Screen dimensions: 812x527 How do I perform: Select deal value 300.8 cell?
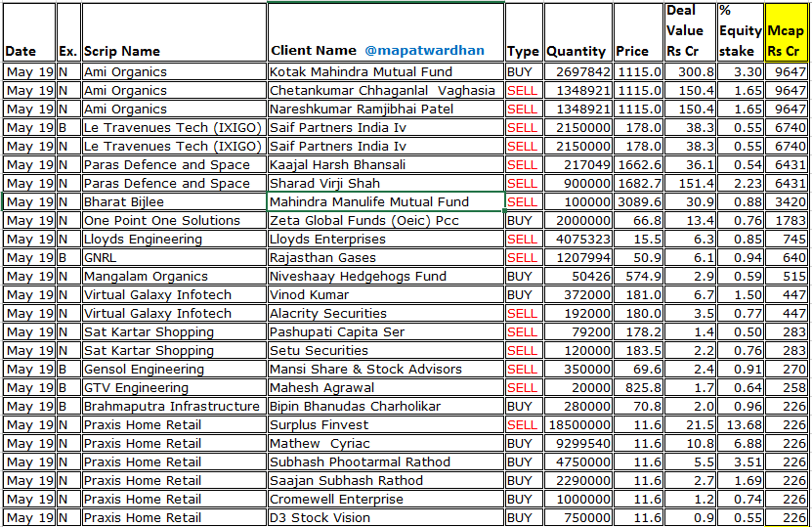[x=690, y=71]
